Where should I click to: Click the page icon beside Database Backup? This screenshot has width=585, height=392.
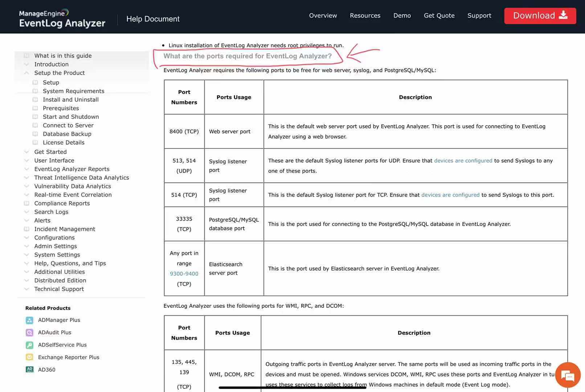coord(35,134)
